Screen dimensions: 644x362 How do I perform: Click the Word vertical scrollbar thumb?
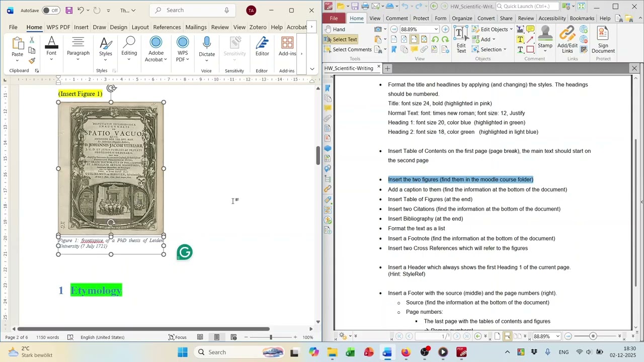tap(318, 156)
